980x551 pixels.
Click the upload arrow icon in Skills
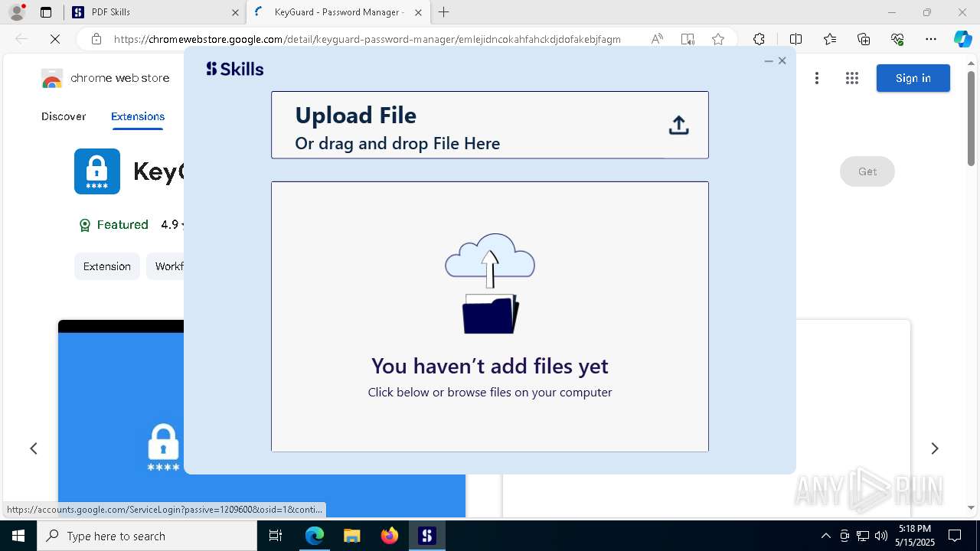click(x=678, y=126)
